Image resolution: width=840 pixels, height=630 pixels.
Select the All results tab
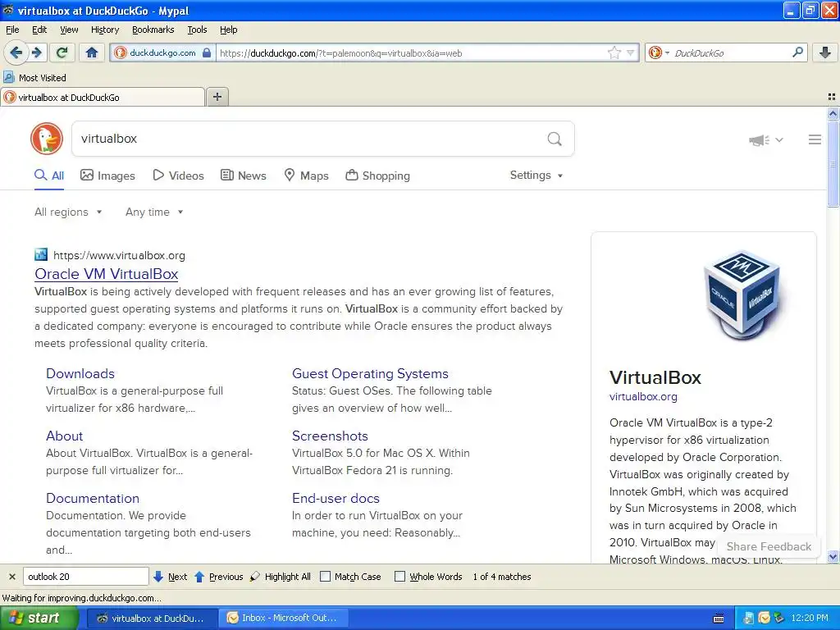[x=49, y=176]
